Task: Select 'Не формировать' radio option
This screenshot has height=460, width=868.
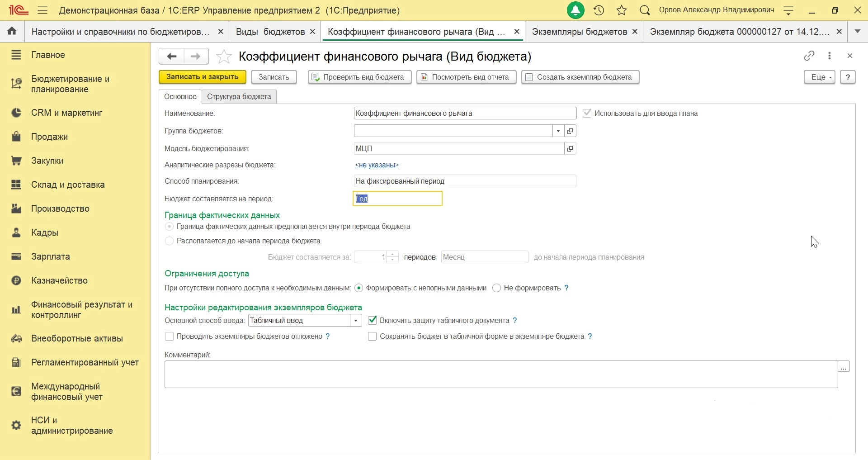Action: 497,288
